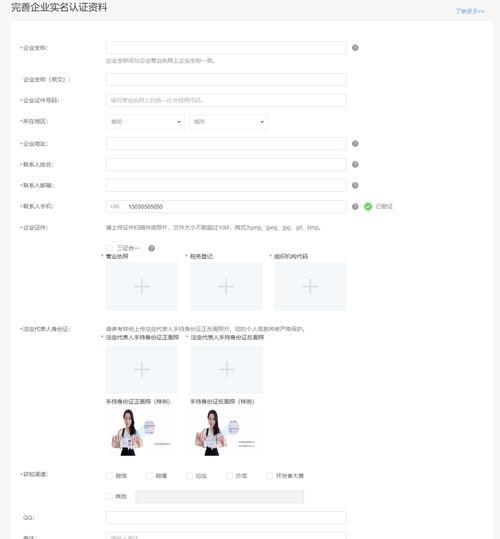This screenshot has height=539, width=500.
Task: Click help icon next to 三证合一
Action: click(x=151, y=248)
